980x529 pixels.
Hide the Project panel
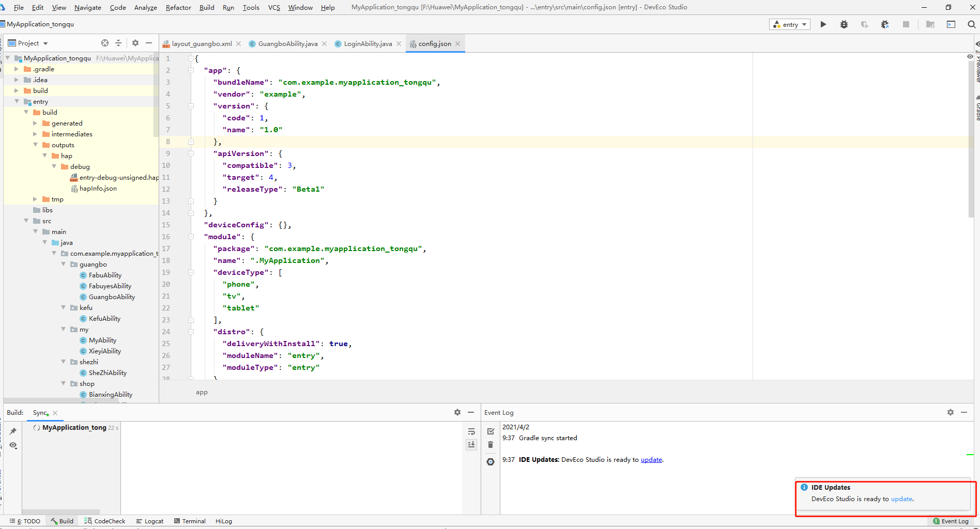[x=149, y=43]
